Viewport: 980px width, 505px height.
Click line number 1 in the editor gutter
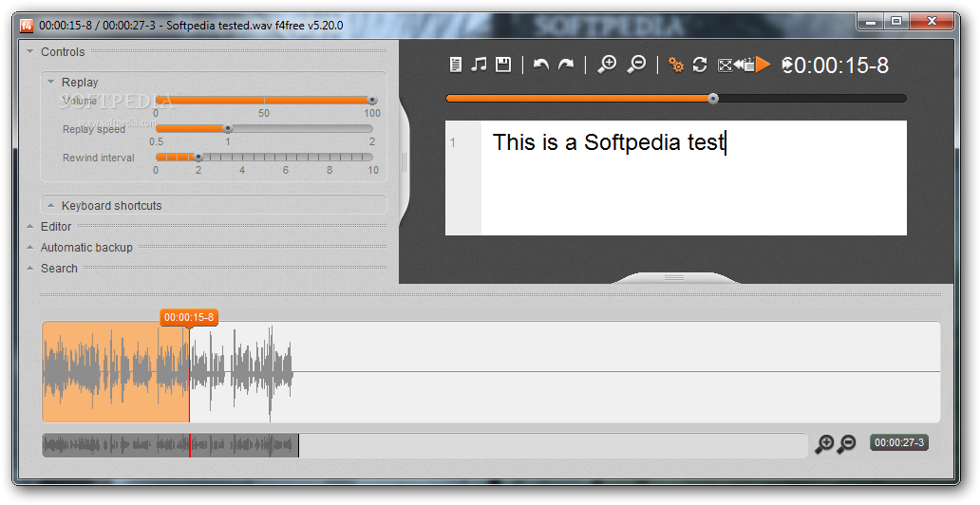pyautogui.click(x=453, y=143)
